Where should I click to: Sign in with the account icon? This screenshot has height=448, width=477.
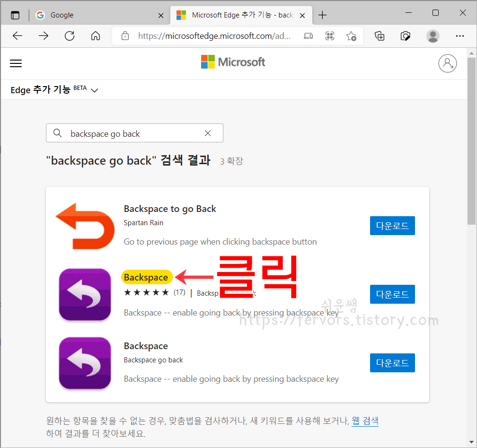[447, 63]
